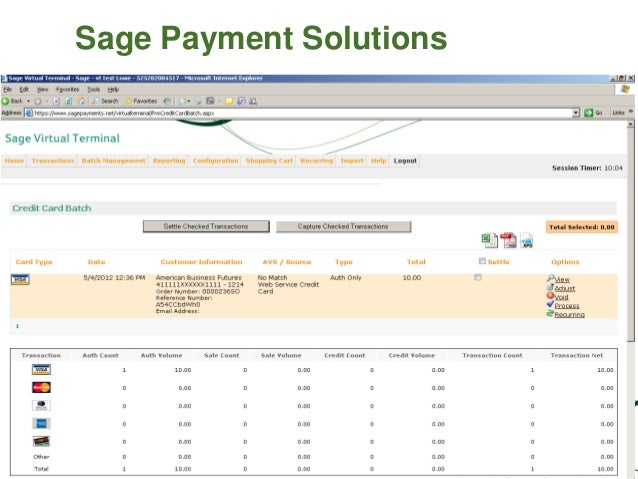Click the MasterCard logo in the summary table

coord(41,387)
